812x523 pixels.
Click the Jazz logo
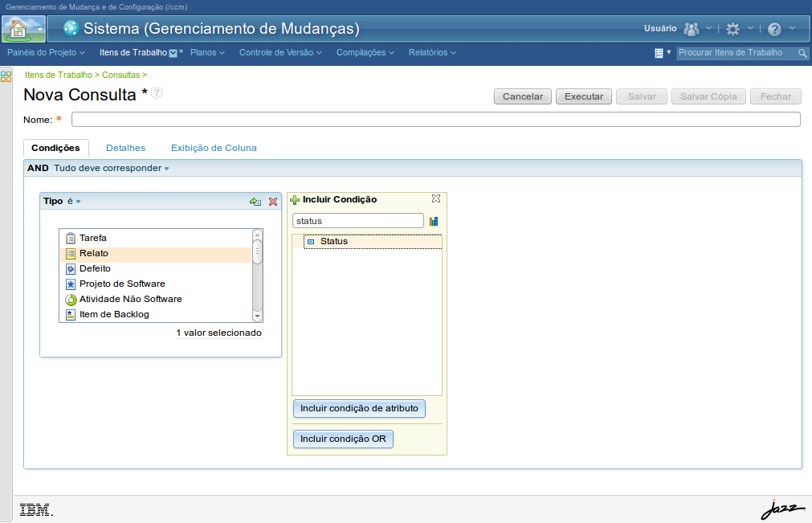click(x=782, y=509)
